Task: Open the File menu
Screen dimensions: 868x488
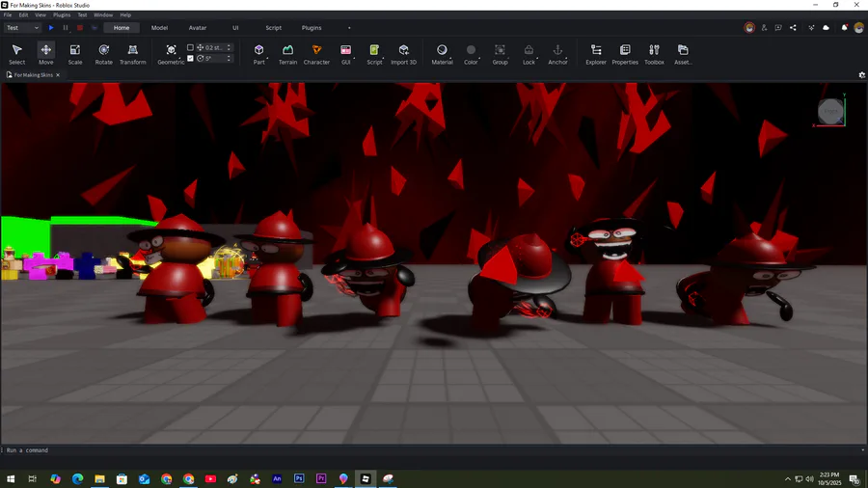Action: pyautogui.click(x=8, y=14)
